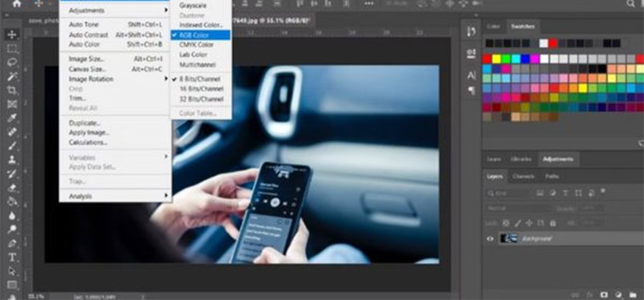Open the History panel icon
The image size is (644, 300).
(472, 32)
